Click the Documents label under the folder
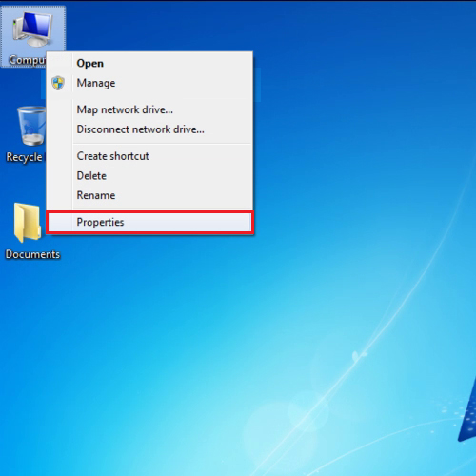476x476 pixels. point(32,254)
